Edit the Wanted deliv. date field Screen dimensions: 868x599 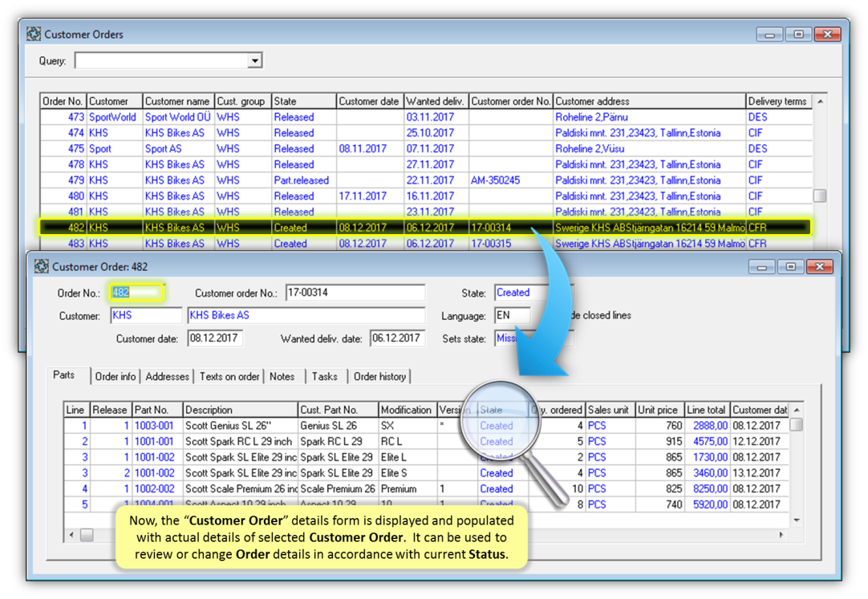point(397,338)
